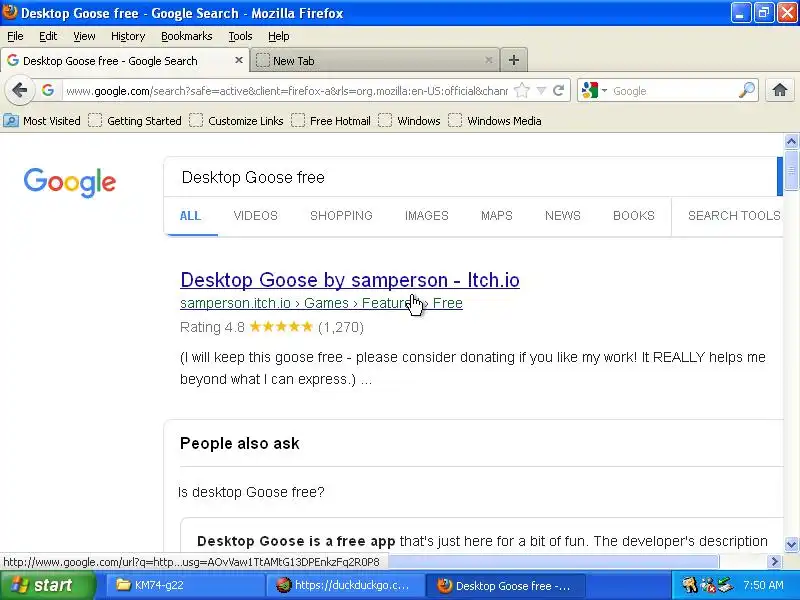800x600 pixels.
Task: Click the magnifier icon in search box
Action: [747, 90]
